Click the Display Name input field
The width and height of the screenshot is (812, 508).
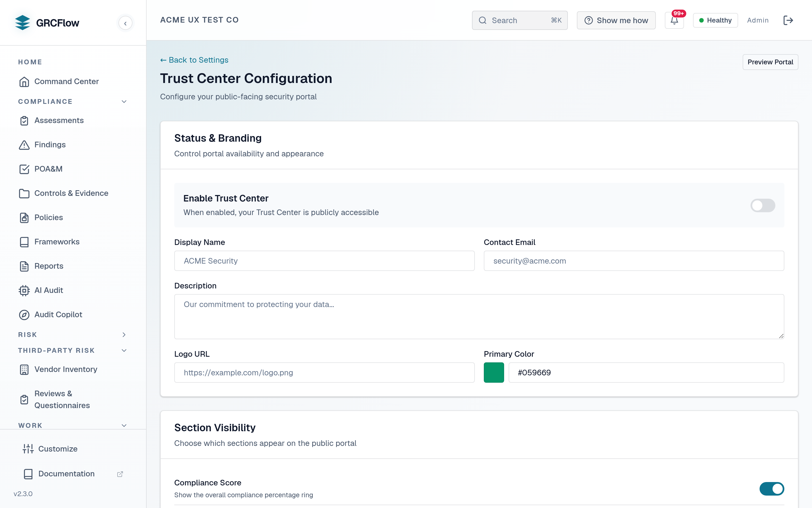[x=324, y=261]
